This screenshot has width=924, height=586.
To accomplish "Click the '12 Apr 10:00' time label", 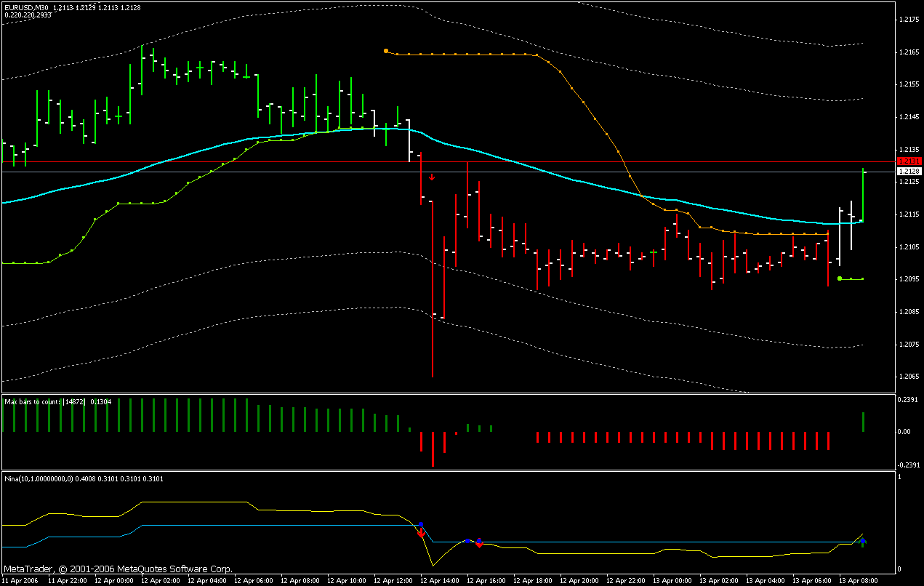I will (345, 581).
